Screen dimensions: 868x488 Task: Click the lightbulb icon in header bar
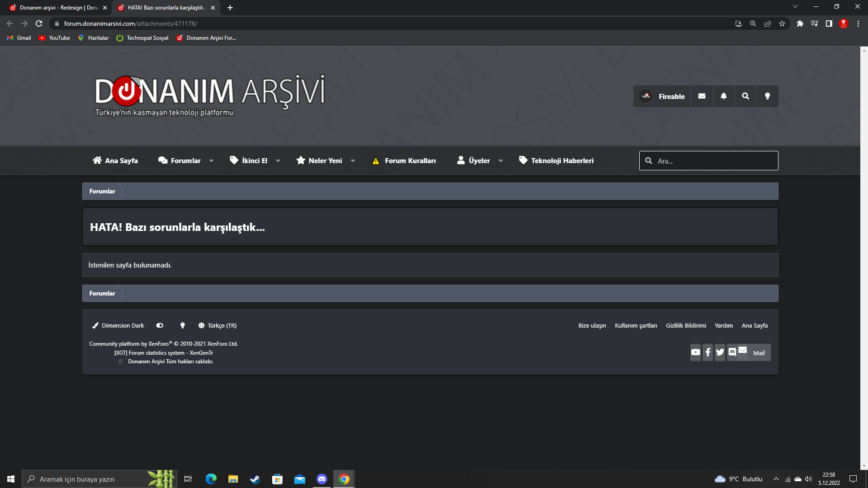(767, 96)
